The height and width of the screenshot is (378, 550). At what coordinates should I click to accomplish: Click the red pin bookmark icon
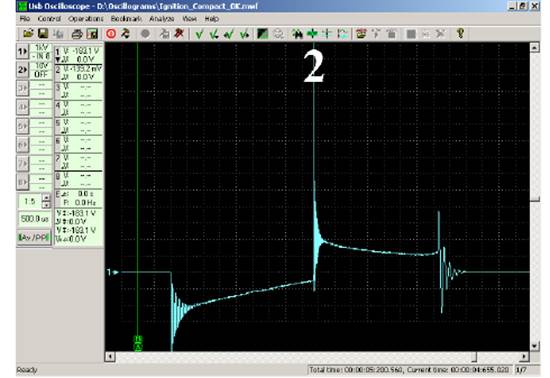tap(179, 34)
